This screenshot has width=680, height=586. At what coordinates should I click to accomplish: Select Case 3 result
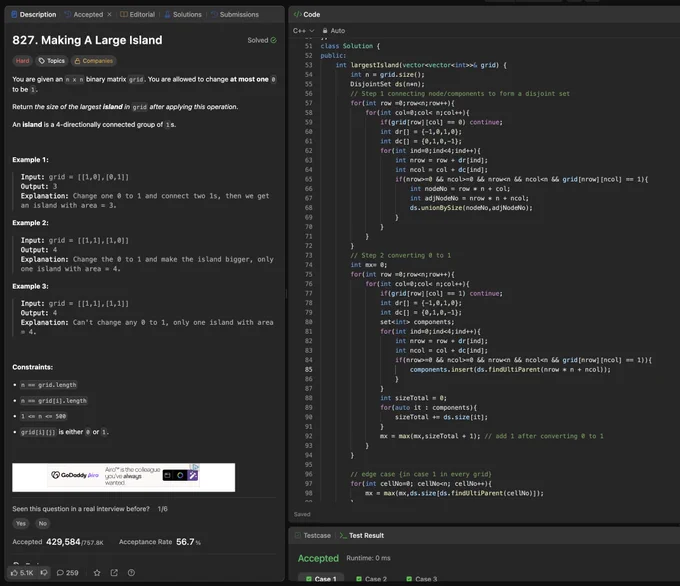422,579
